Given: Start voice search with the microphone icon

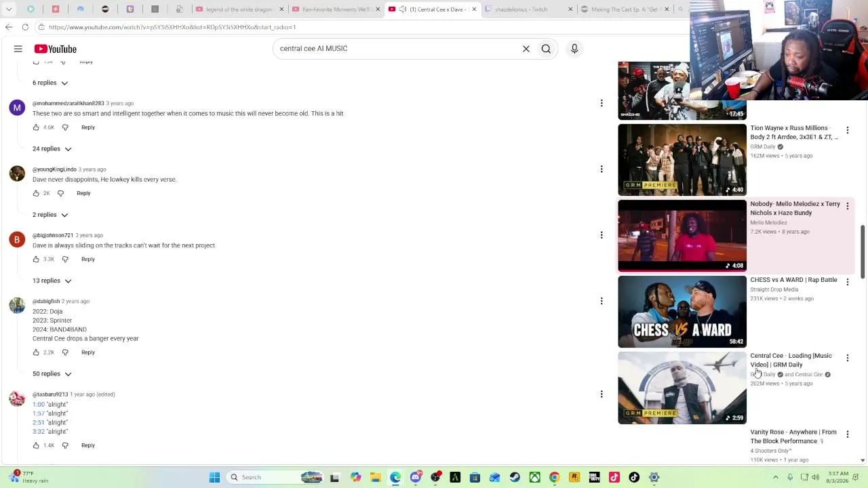Looking at the screenshot, I should tap(574, 49).
